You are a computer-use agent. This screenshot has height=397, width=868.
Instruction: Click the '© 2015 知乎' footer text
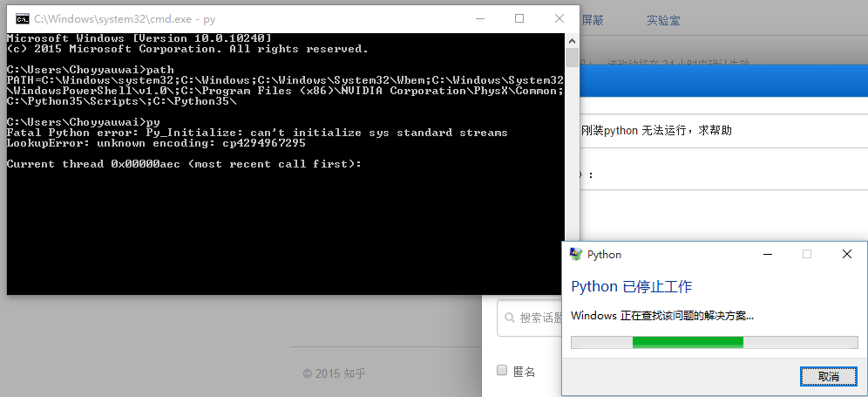tap(335, 373)
